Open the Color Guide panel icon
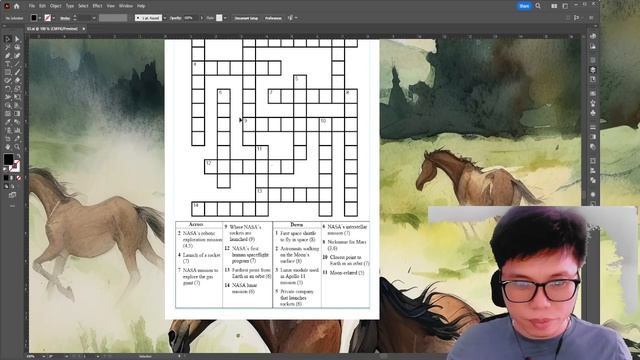Image resolution: width=640 pixels, height=360 pixels. click(593, 47)
